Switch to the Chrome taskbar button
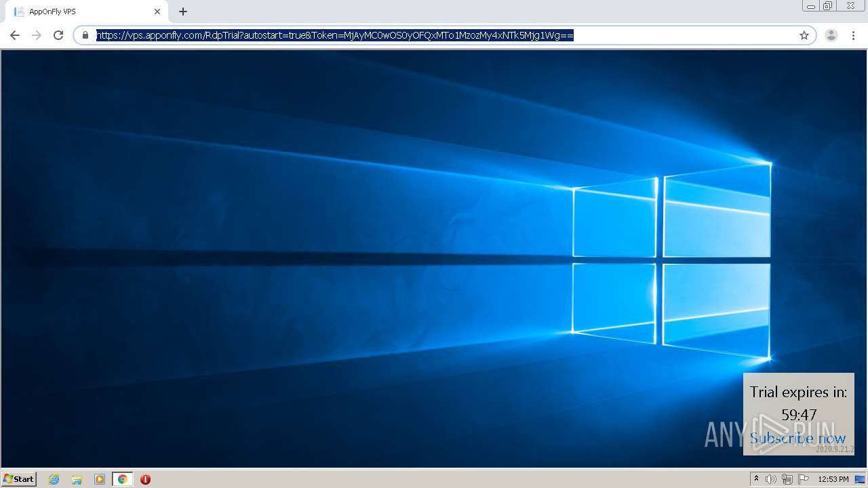The image size is (868, 488). tap(122, 479)
